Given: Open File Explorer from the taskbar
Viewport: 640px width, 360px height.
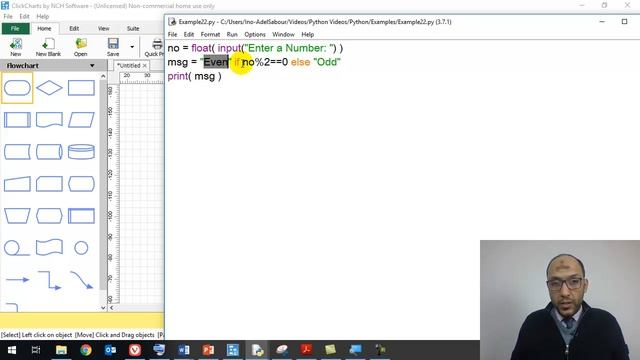Looking at the screenshot, I should 61,350.
